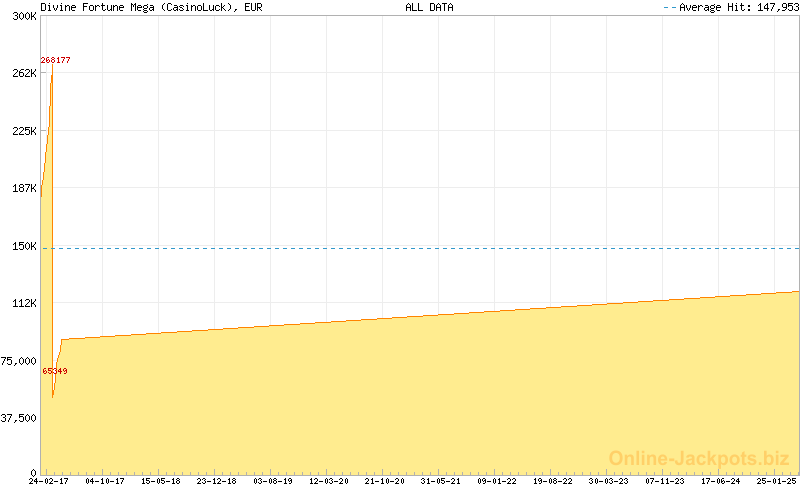
Task: Click the 65349 low value label
Action: [x=55, y=371]
